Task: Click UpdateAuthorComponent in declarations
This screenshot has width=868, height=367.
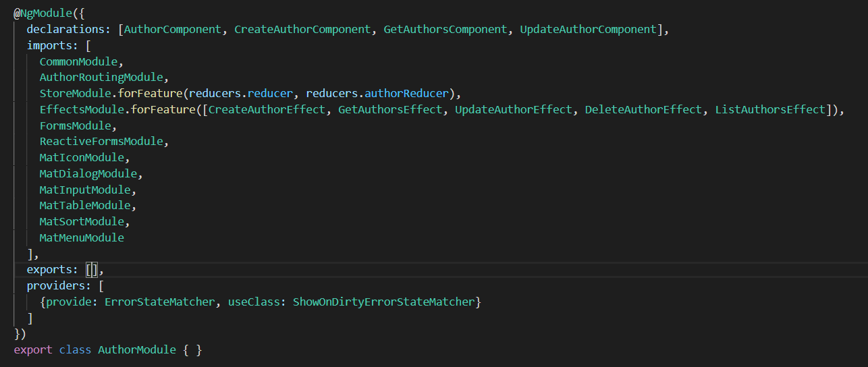Action: click(588, 30)
